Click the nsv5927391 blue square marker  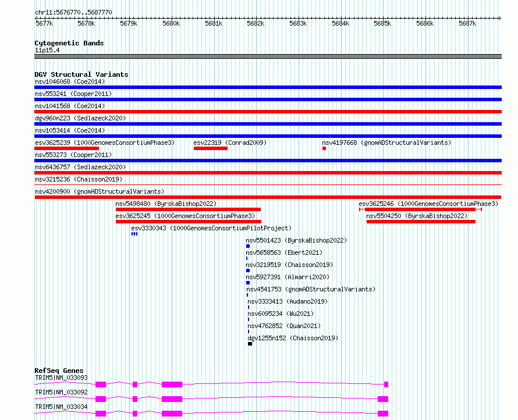click(248, 283)
